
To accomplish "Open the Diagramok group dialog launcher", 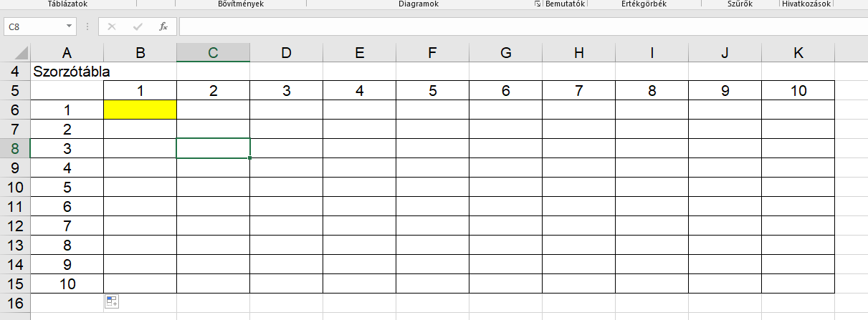I will [x=538, y=4].
